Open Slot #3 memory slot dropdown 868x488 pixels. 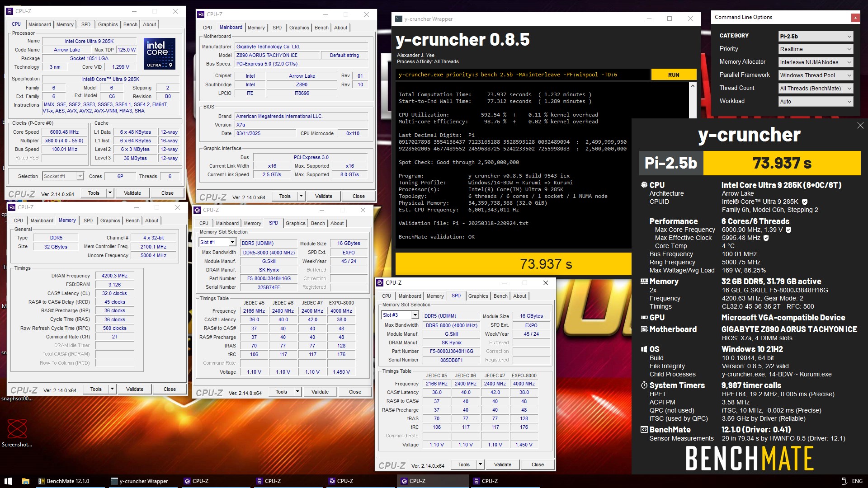coord(400,315)
